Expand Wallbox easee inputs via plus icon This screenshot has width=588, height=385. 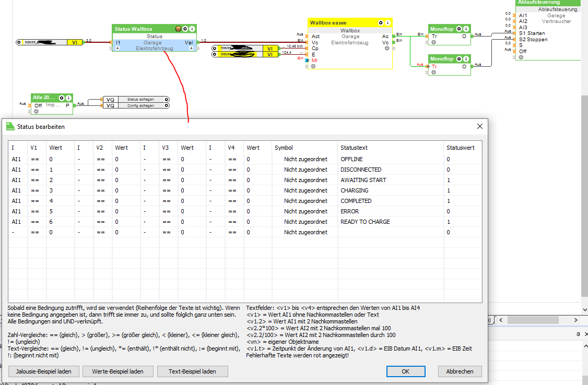pyautogui.click(x=313, y=66)
